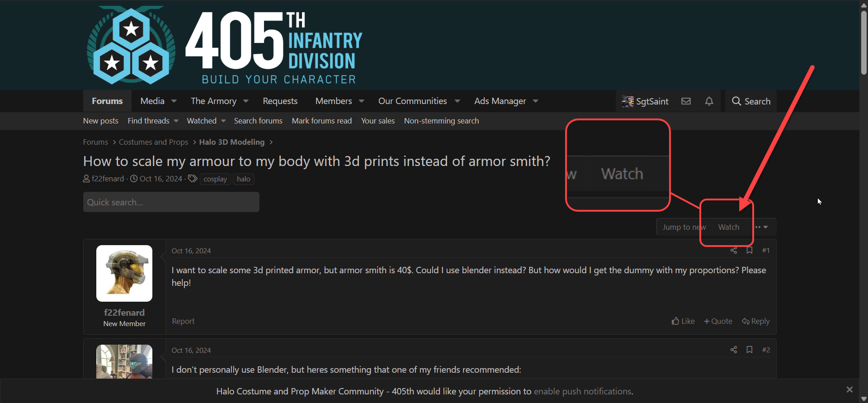Image resolution: width=868 pixels, height=403 pixels.
Task: Bookmark post #1
Action: coord(749,250)
